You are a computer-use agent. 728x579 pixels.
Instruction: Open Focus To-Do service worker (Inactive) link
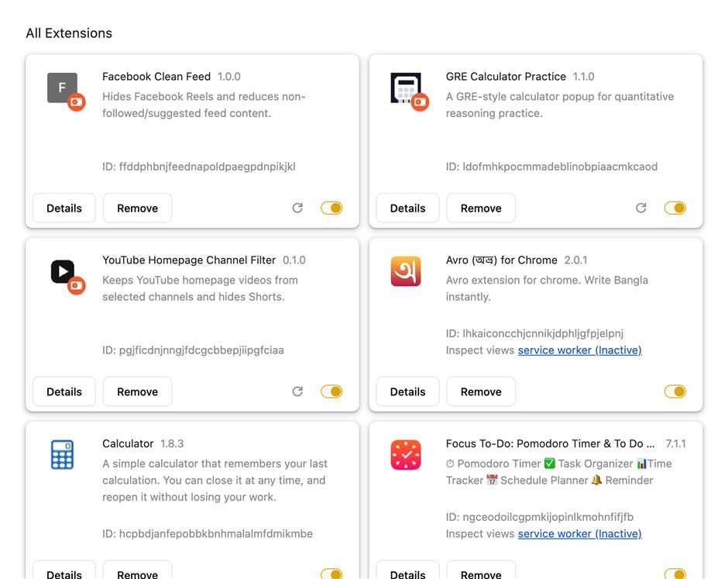580,533
